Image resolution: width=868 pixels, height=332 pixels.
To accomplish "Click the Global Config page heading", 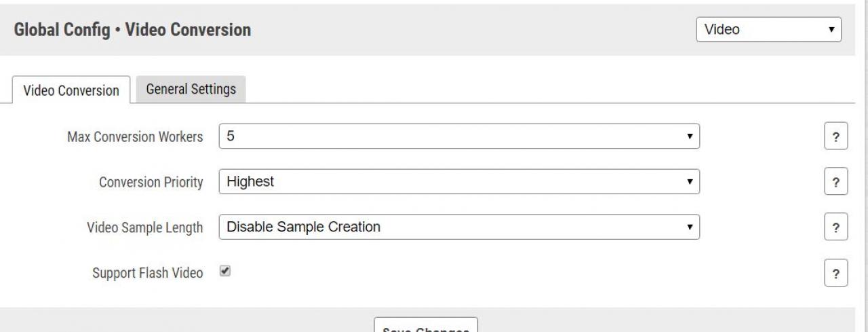I will [132, 30].
